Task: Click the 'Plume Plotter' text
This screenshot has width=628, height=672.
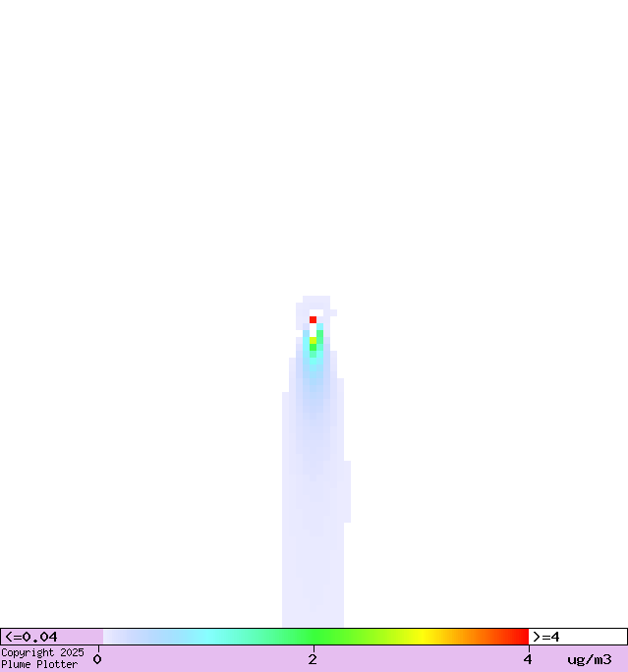Action: tap(39, 664)
